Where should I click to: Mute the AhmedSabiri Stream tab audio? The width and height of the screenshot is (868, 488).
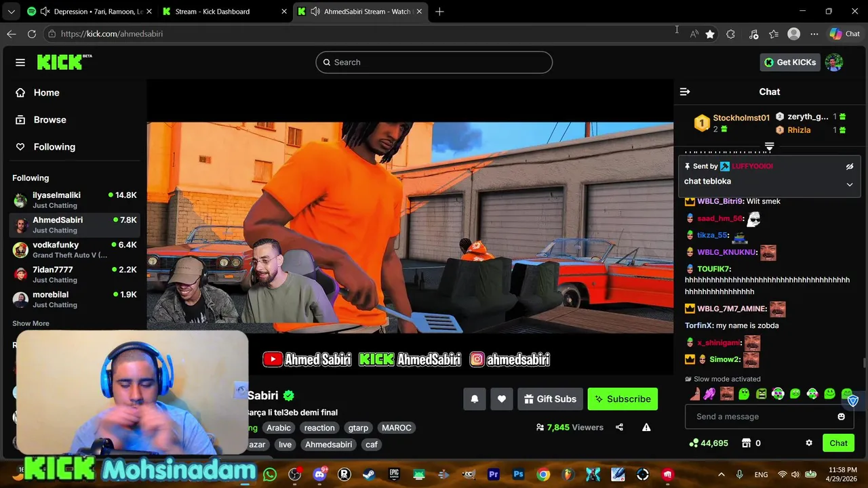click(315, 12)
